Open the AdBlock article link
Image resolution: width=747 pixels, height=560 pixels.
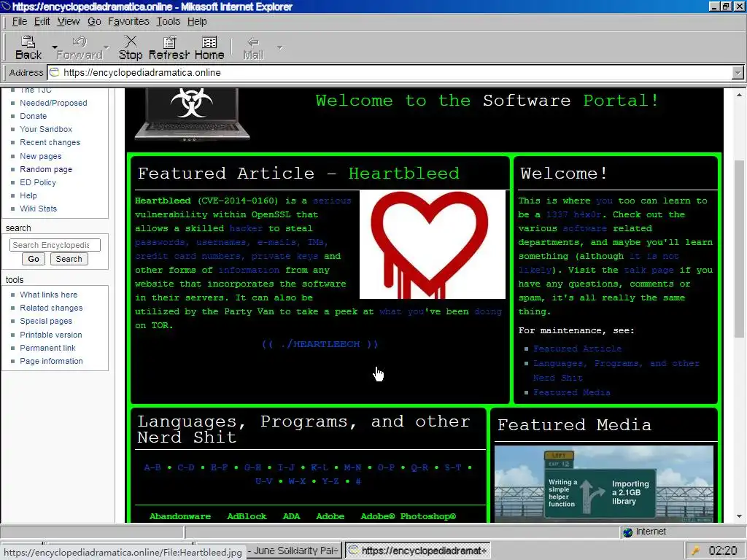[247, 516]
